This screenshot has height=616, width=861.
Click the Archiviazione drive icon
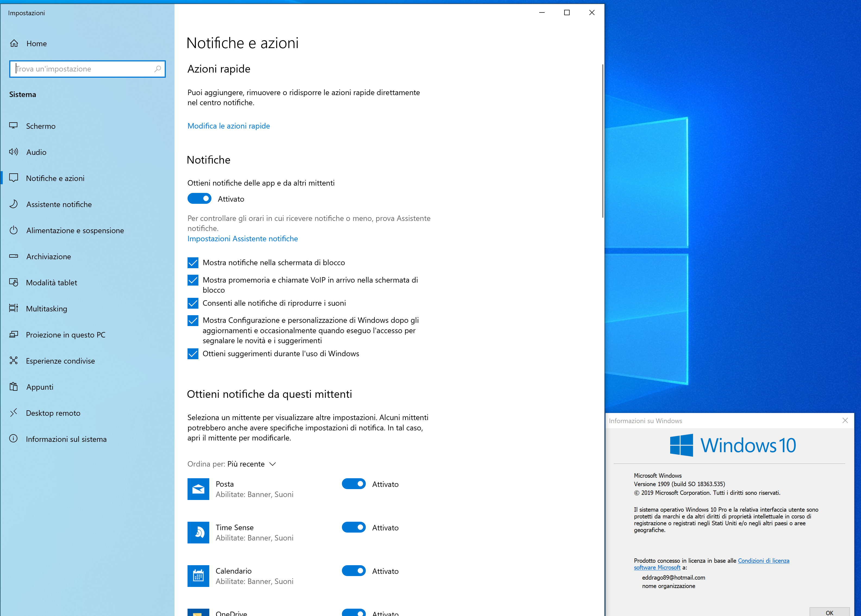(14, 256)
